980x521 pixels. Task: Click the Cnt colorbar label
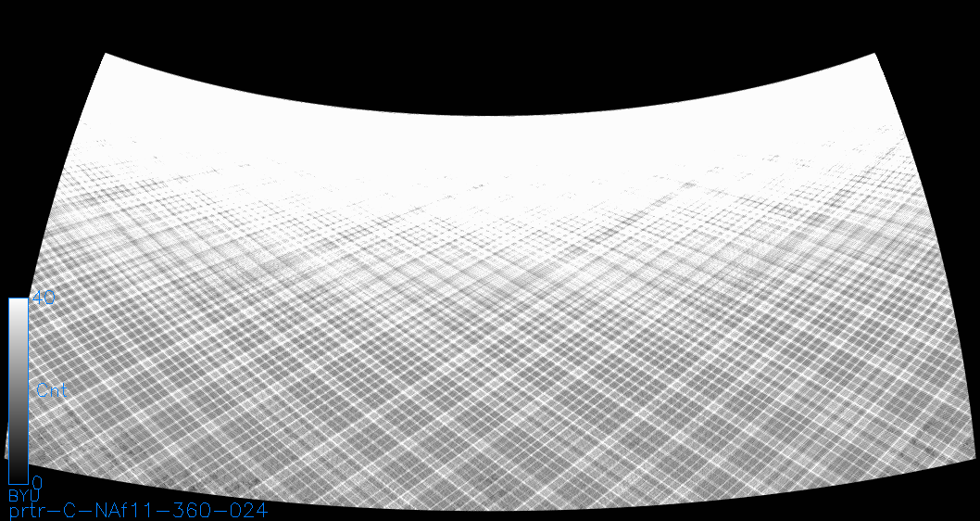click(x=51, y=391)
